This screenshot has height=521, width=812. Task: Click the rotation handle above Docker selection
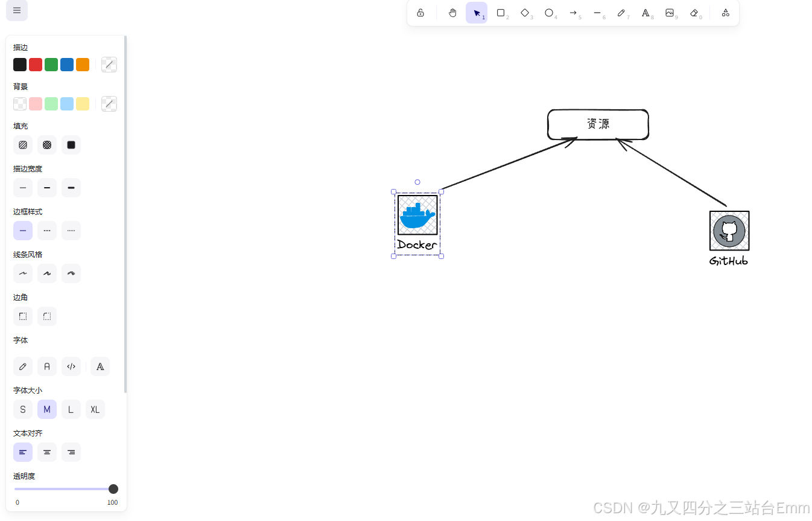point(417,182)
